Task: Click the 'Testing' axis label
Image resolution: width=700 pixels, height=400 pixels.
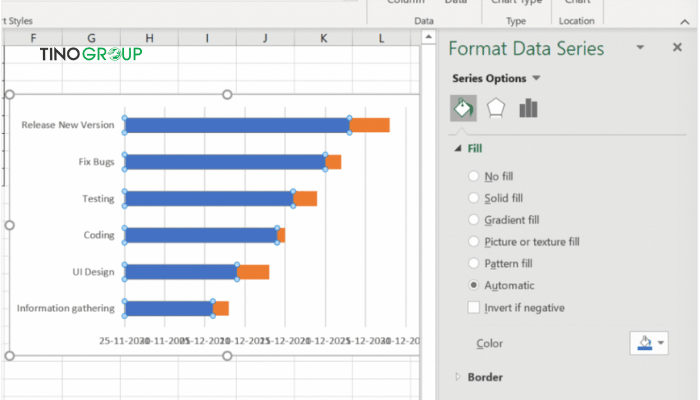Action: pyautogui.click(x=98, y=199)
